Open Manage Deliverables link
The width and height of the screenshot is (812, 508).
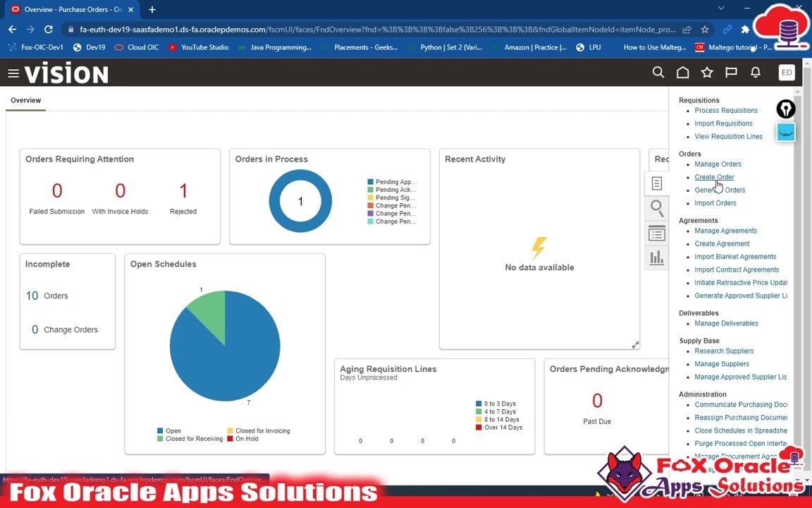726,323
